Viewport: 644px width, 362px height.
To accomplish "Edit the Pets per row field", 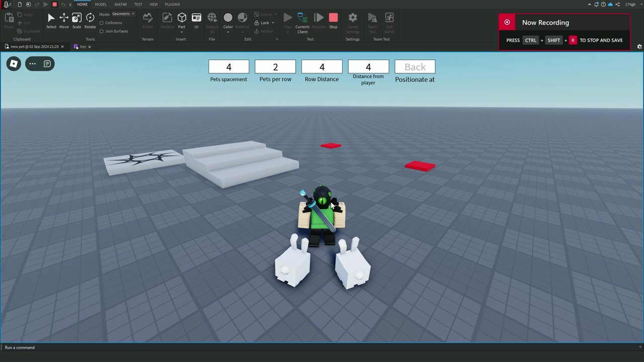I will pos(275,67).
